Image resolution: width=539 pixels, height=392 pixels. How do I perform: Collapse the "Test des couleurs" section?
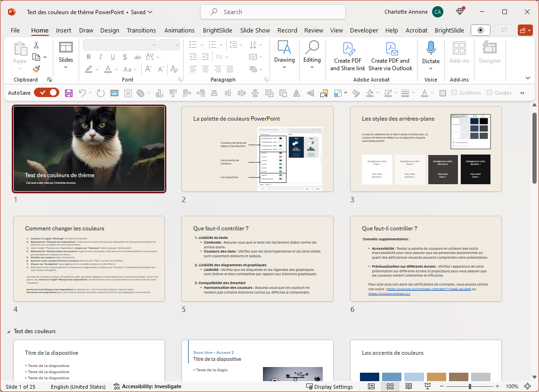click(x=8, y=332)
